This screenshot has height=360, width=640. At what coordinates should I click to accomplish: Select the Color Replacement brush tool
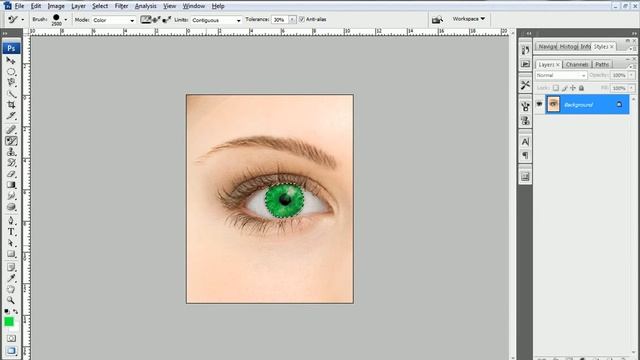coord(11,141)
